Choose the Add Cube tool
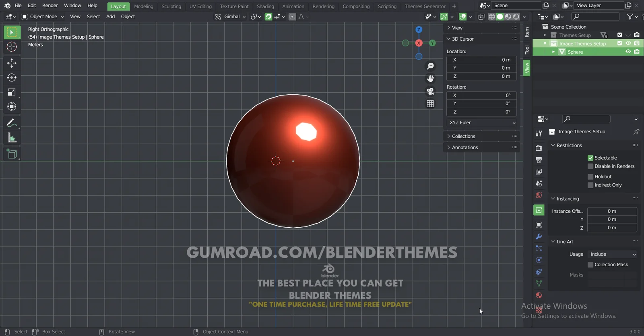644x336 pixels. (12, 154)
